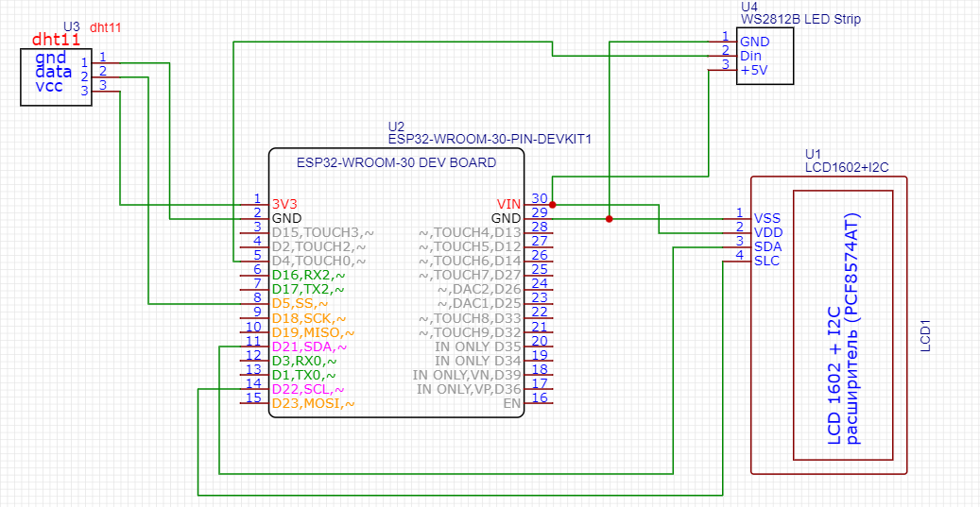
Task: Click the TOUCH6,D14 pin label
Action: pos(470,262)
